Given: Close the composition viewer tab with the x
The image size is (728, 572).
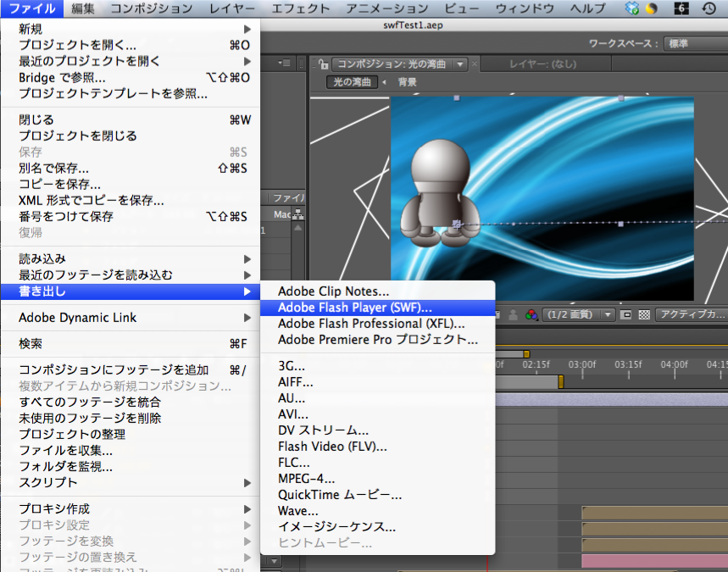Looking at the screenshot, I should (474, 64).
